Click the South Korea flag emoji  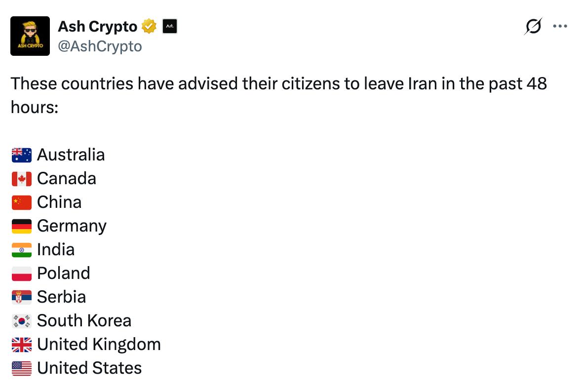click(22, 321)
